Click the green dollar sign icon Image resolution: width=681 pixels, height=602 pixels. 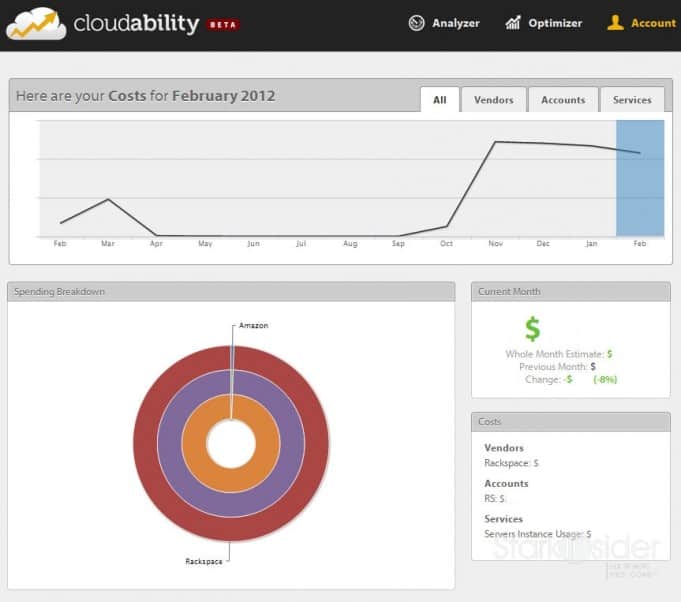click(532, 328)
